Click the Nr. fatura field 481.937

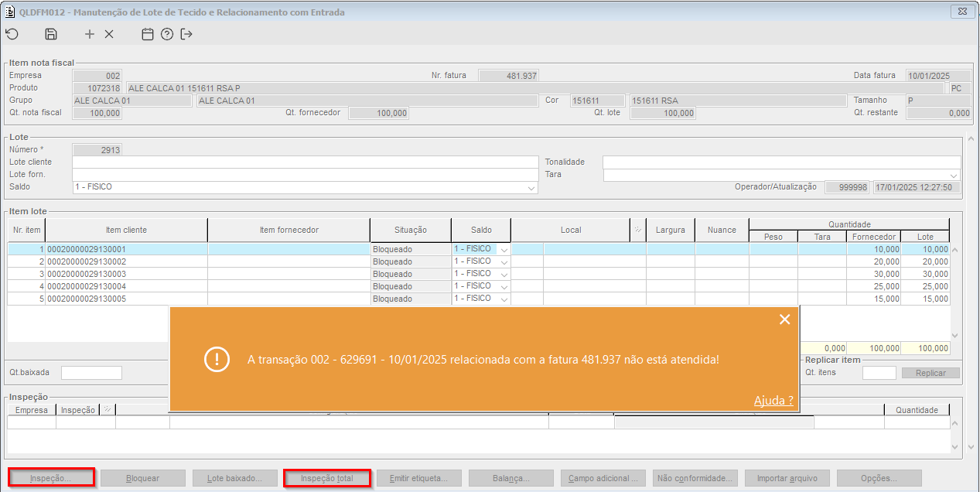(x=508, y=76)
